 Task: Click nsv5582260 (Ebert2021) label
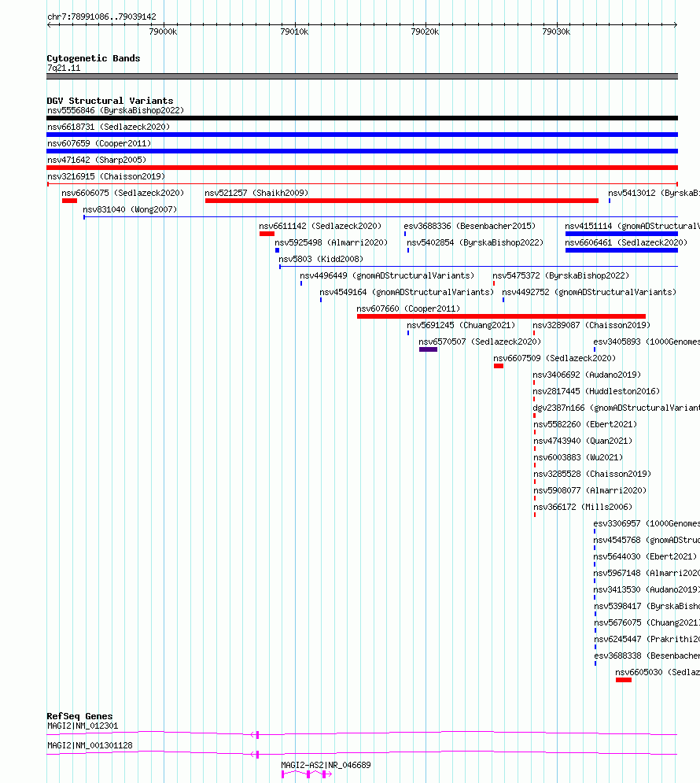[585, 424]
